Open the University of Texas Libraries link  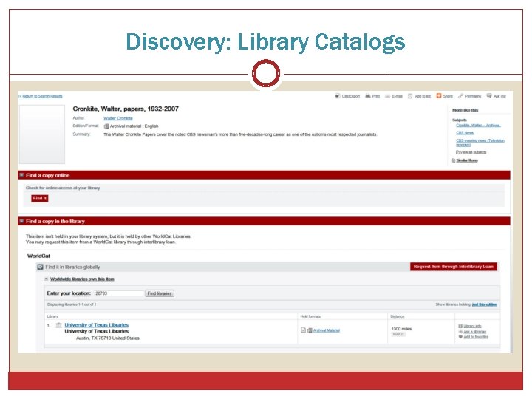[97, 325]
